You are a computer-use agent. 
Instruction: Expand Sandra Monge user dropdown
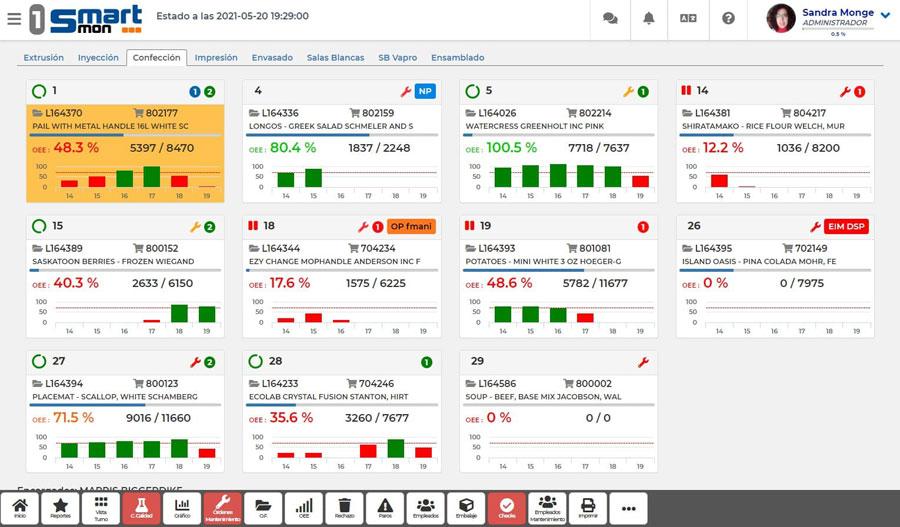[x=885, y=15]
